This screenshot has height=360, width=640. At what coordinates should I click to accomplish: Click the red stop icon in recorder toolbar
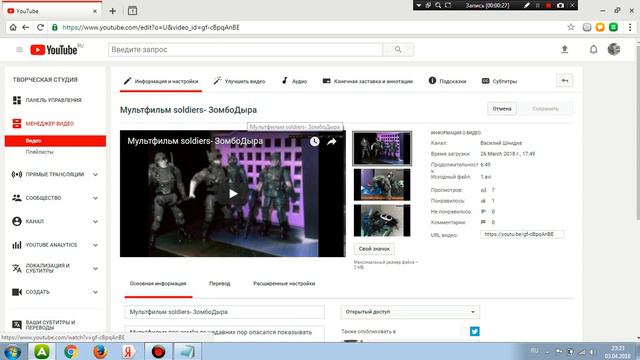click(x=549, y=5)
